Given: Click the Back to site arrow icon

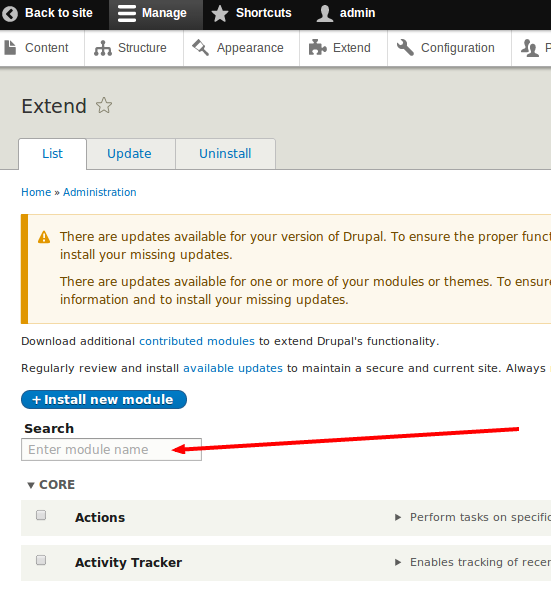Looking at the screenshot, I should (10, 14).
